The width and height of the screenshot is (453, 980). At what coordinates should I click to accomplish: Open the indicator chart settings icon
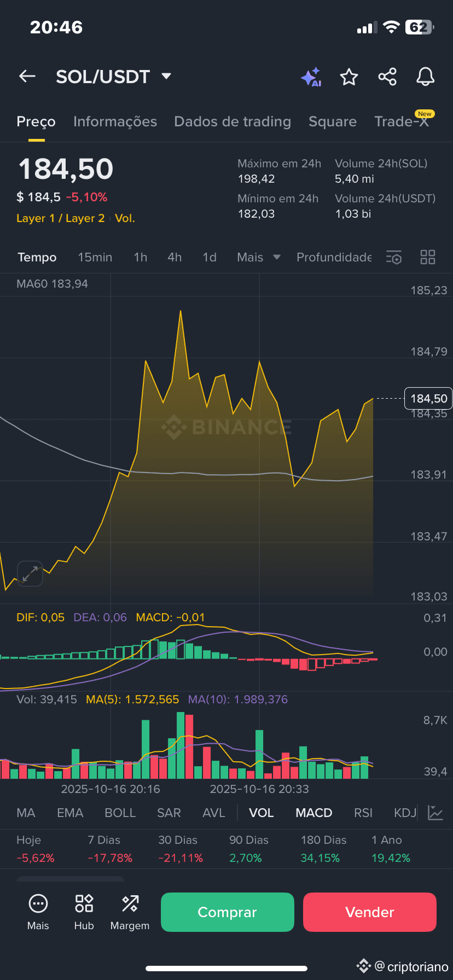[x=435, y=813]
